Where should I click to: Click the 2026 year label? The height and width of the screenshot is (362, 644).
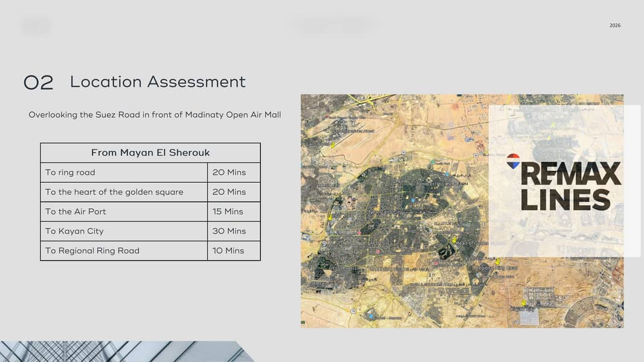[x=615, y=25]
